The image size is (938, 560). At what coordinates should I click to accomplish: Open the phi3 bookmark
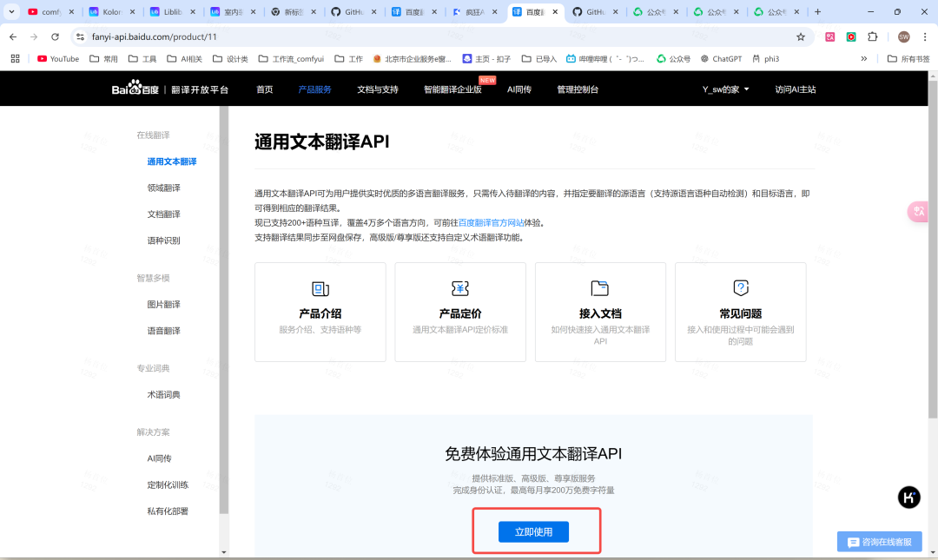tap(766, 59)
